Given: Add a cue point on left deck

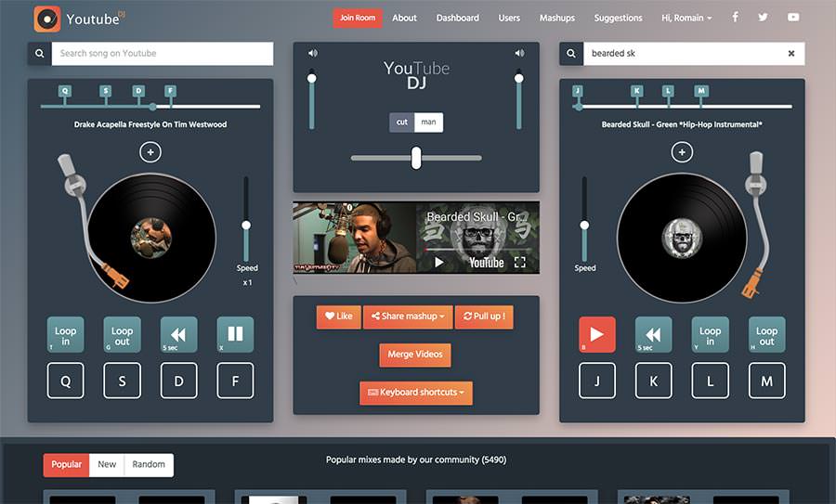Looking at the screenshot, I should point(150,152).
